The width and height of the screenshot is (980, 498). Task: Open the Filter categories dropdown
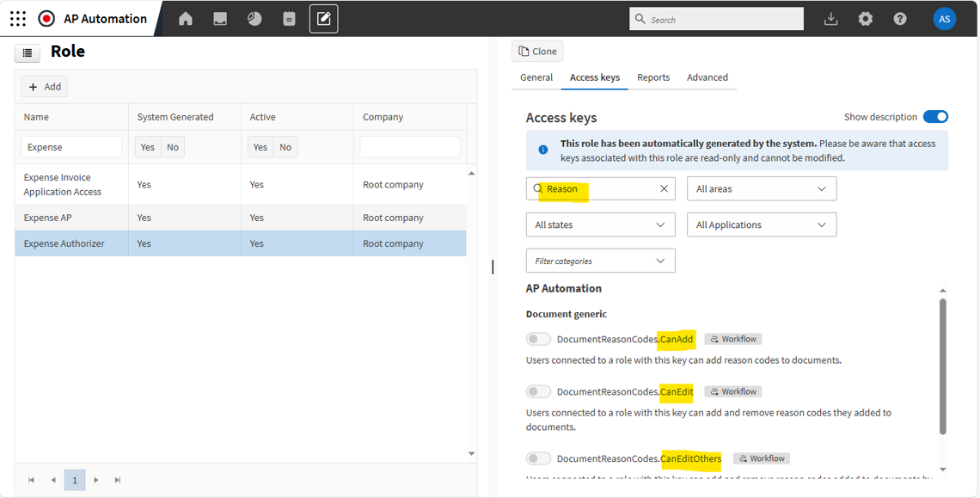(x=600, y=261)
